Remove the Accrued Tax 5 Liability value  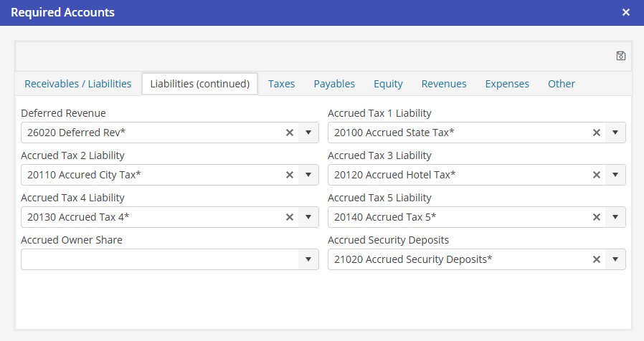[596, 217]
